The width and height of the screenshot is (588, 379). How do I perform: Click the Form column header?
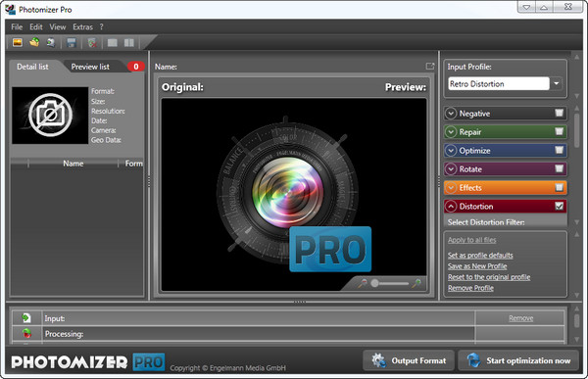(x=131, y=164)
